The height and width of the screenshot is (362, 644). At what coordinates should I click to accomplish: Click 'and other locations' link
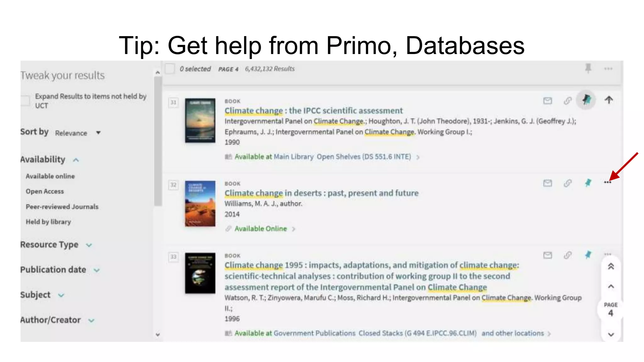click(513, 333)
